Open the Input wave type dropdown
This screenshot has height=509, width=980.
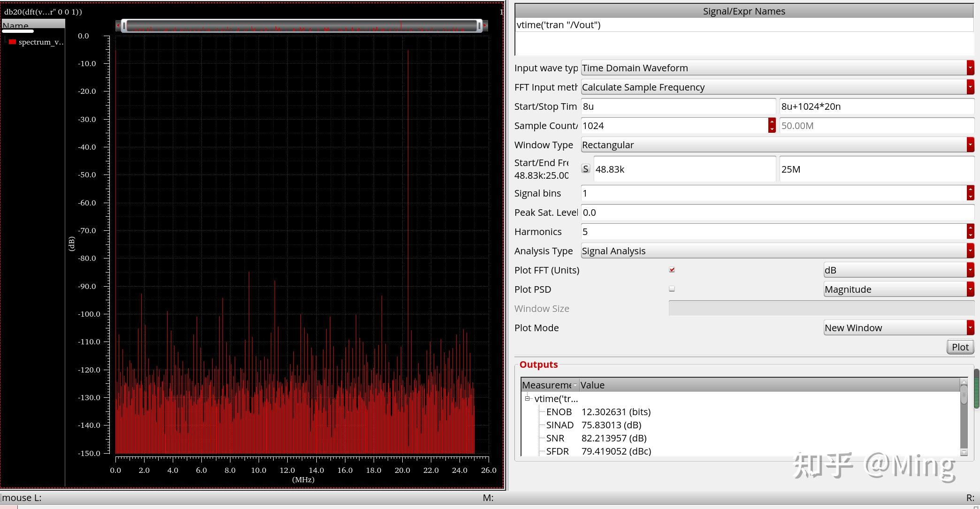click(970, 68)
